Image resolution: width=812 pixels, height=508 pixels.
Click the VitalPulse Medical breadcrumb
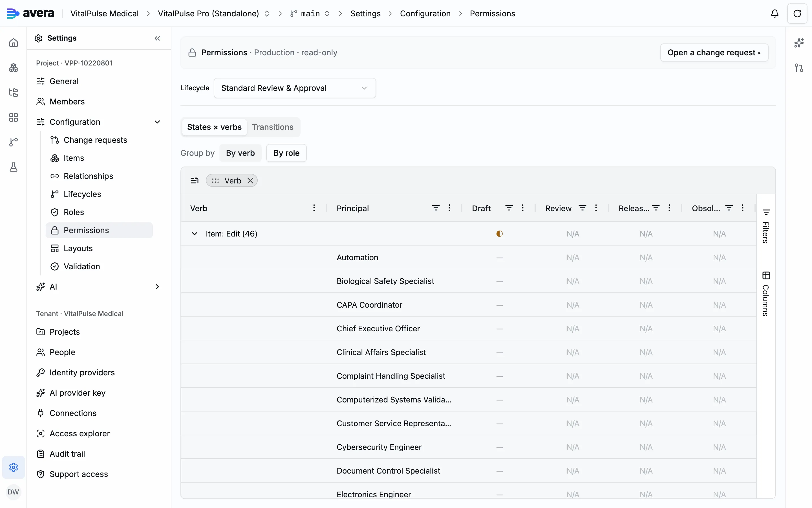tap(104, 14)
